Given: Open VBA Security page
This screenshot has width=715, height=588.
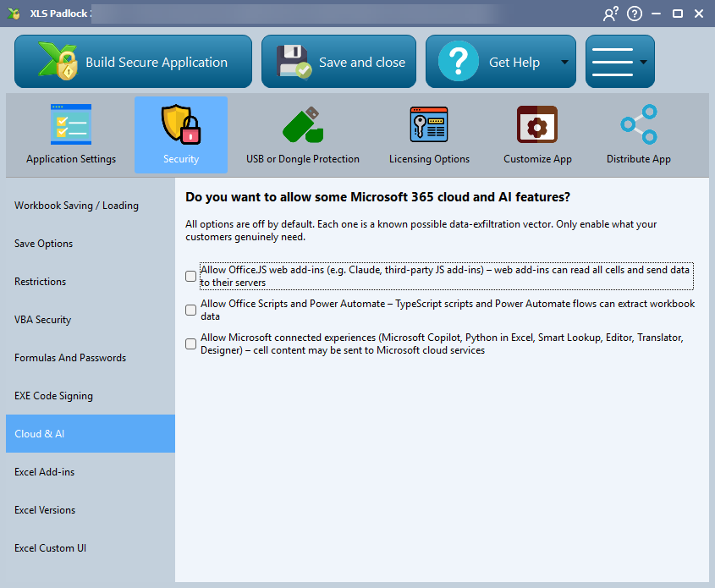Looking at the screenshot, I should point(91,320).
